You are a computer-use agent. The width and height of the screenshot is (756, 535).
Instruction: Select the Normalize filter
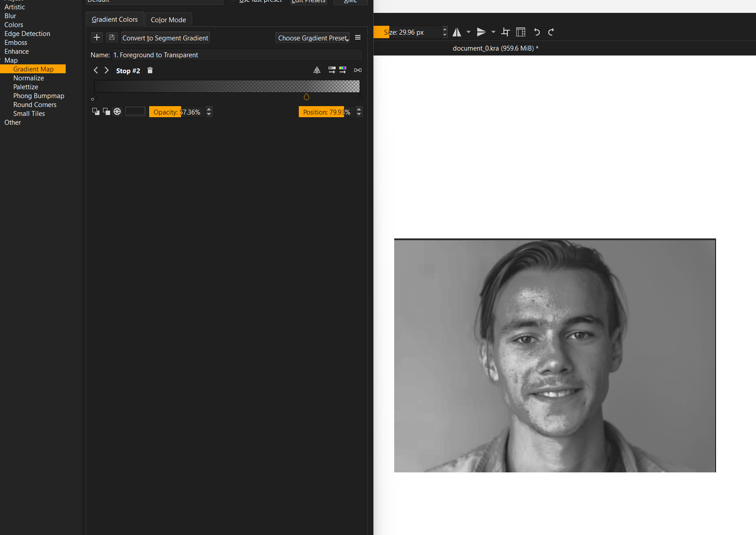coord(28,78)
